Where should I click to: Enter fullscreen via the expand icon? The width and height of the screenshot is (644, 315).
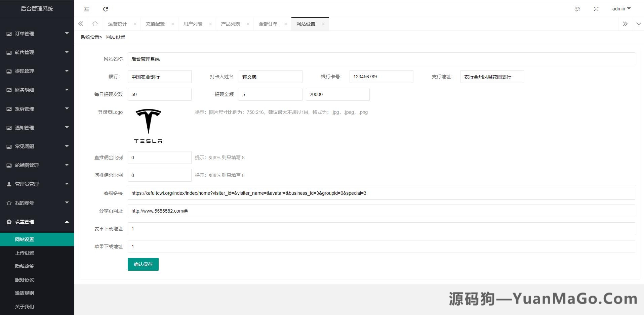[596, 9]
